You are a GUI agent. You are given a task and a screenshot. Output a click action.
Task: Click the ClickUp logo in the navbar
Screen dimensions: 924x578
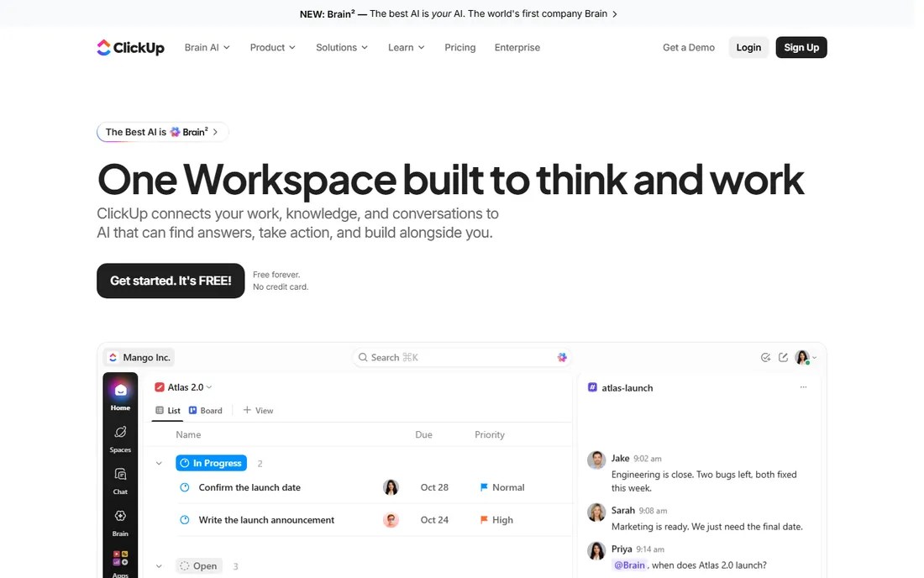coord(130,48)
